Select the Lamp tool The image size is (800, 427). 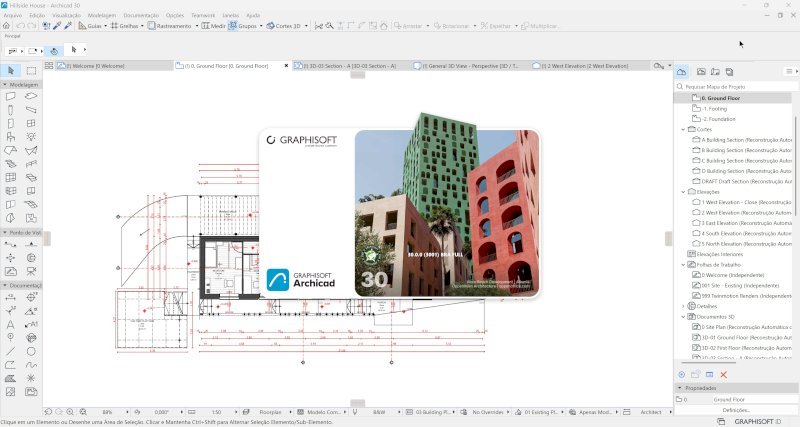[31, 137]
